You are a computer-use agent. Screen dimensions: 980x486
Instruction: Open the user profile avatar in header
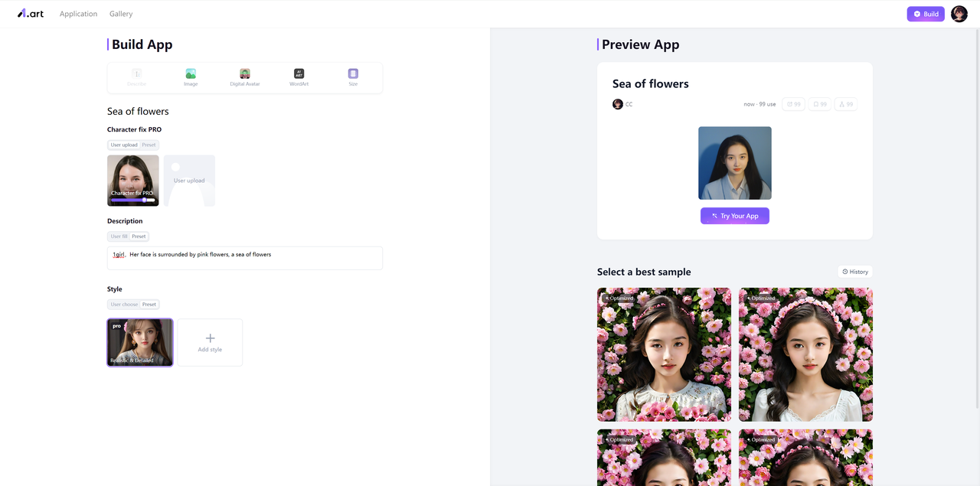pyautogui.click(x=959, y=14)
